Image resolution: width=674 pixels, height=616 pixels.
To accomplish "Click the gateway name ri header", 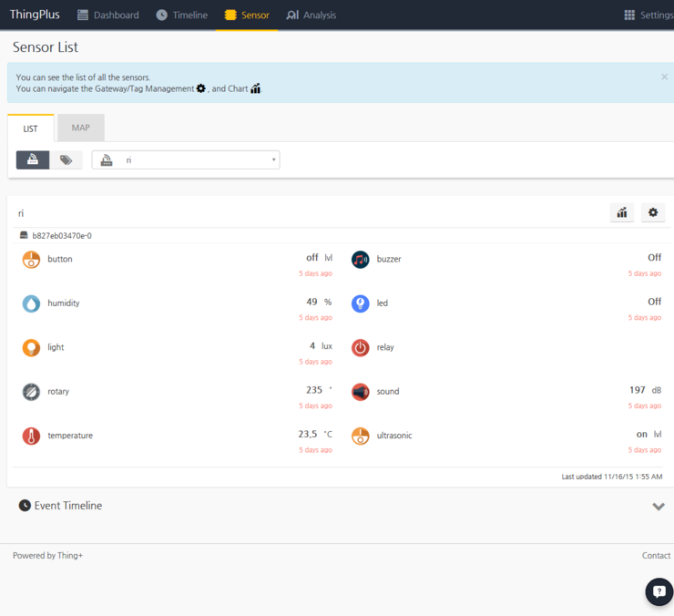I will pyautogui.click(x=21, y=213).
